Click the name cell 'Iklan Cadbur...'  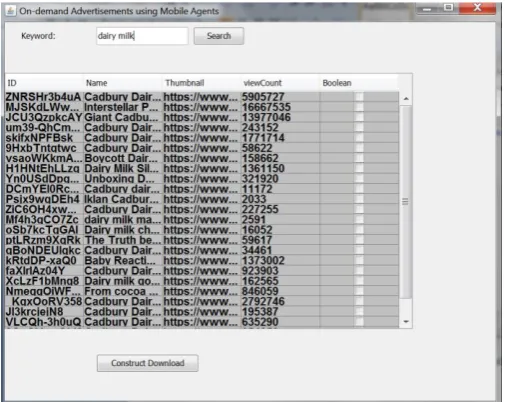[x=122, y=199]
